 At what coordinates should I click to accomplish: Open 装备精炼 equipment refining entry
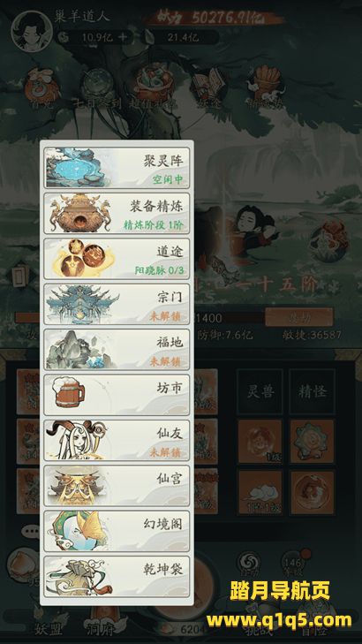click(x=117, y=214)
